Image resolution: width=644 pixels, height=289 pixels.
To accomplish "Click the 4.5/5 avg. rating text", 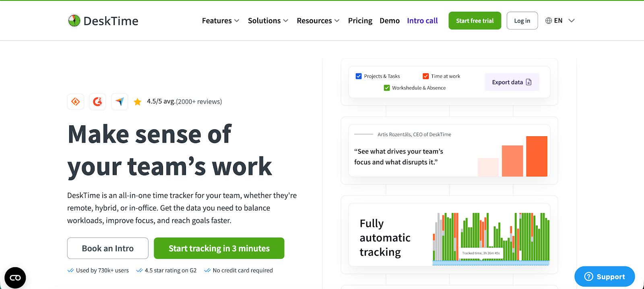I will [x=161, y=101].
